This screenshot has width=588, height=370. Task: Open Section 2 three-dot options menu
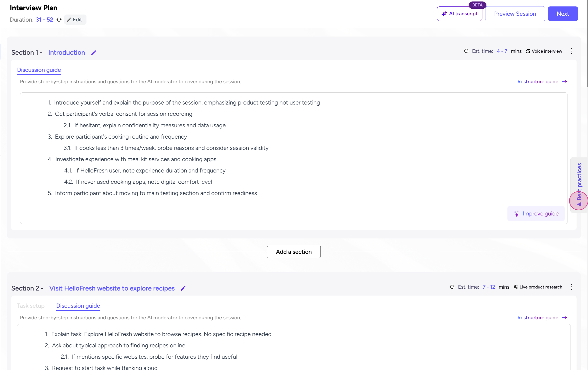click(x=571, y=287)
